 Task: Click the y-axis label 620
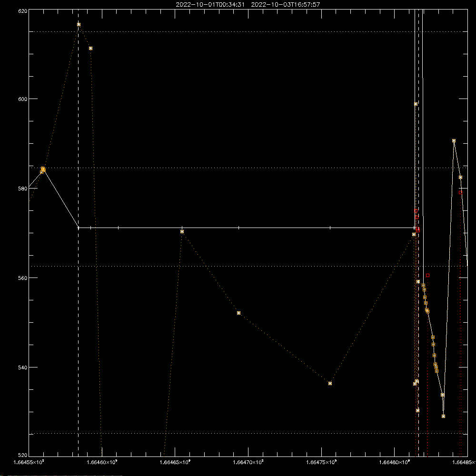[23, 11]
